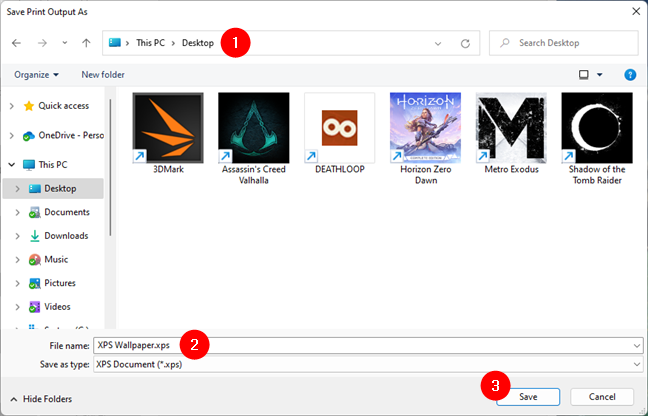Select the Metro Exodus shortcut icon
This screenshot has height=416, width=648.
click(x=511, y=128)
